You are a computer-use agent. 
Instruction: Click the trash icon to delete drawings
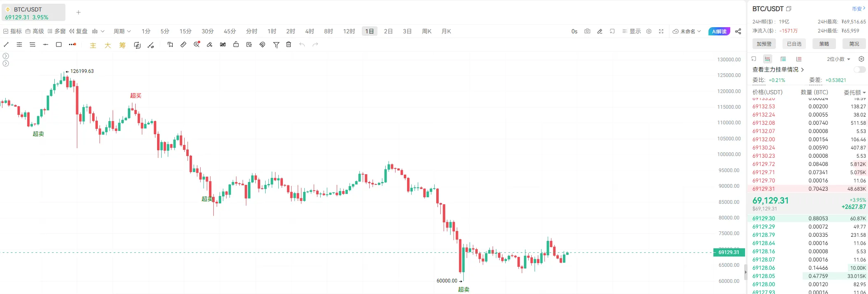tap(289, 44)
